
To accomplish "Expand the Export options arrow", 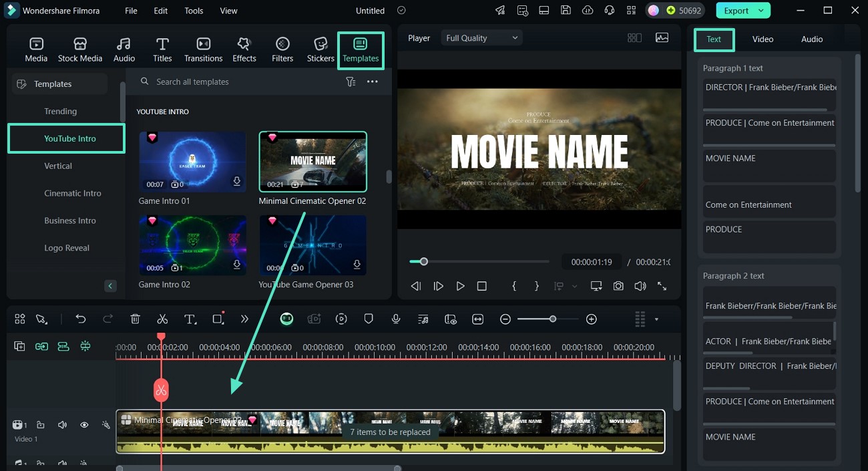I will 761,11.
